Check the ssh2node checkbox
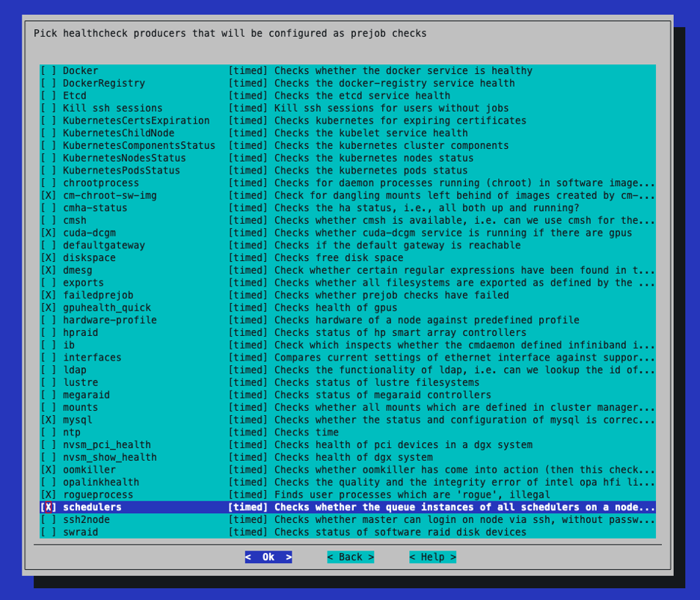Screen dimensions: 700x600 [x=48, y=519]
